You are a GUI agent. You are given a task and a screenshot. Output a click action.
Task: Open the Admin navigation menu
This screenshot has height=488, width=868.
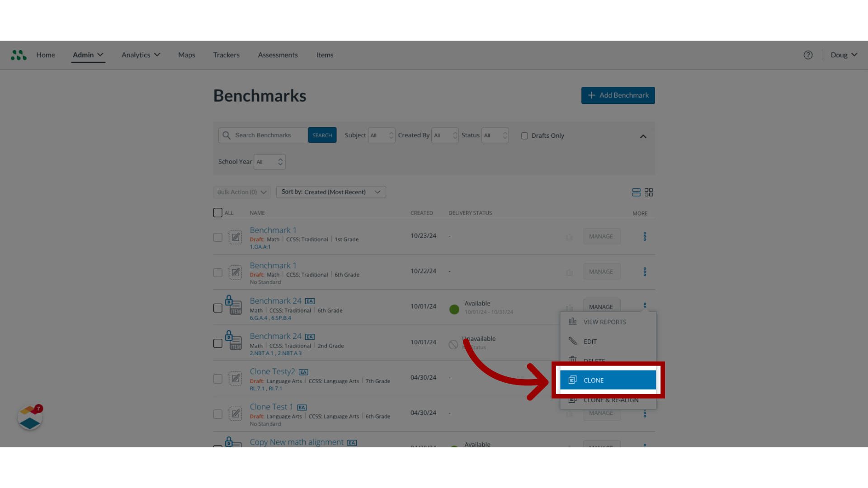point(87,55)
